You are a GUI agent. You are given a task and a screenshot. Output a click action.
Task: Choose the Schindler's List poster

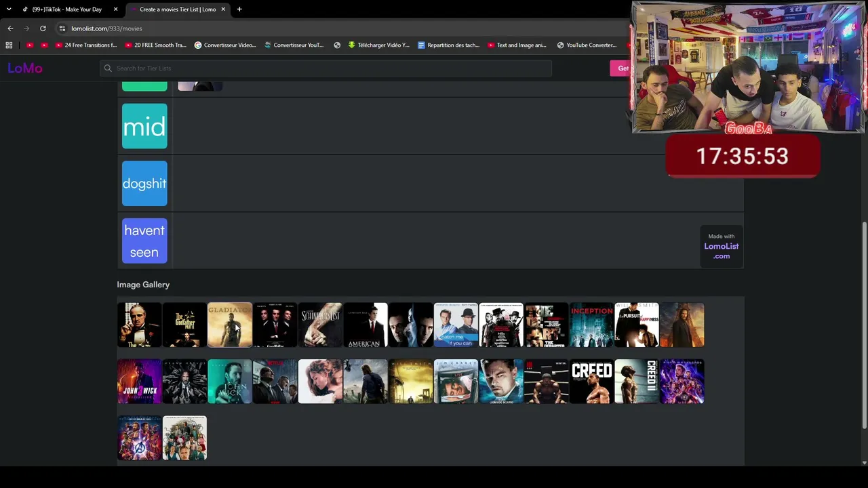tap(320, 325)
